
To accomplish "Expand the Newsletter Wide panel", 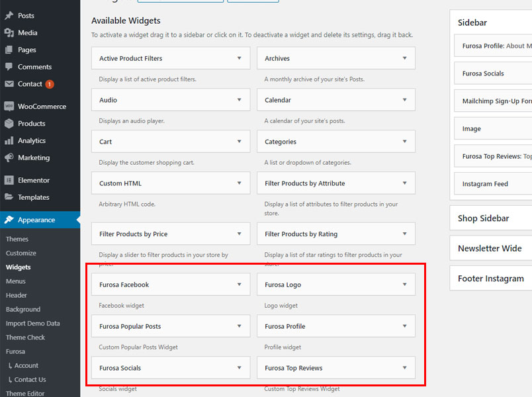I will click(x=490, y=248).
